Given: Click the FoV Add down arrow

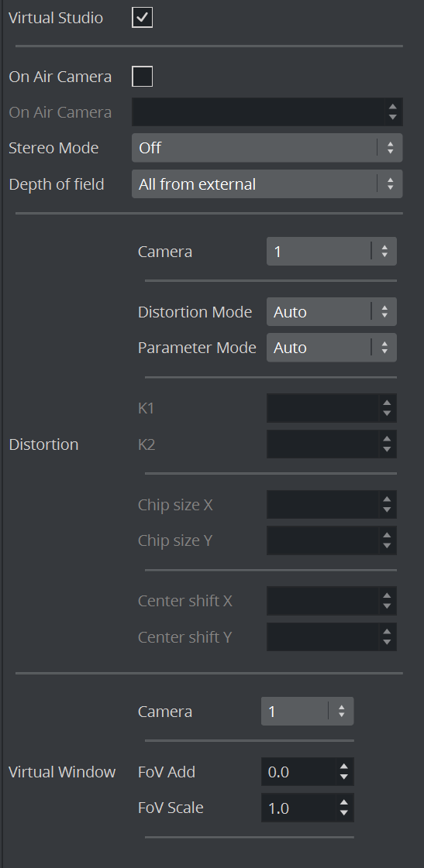Looking at the screenshot, I should coord(344,777).
